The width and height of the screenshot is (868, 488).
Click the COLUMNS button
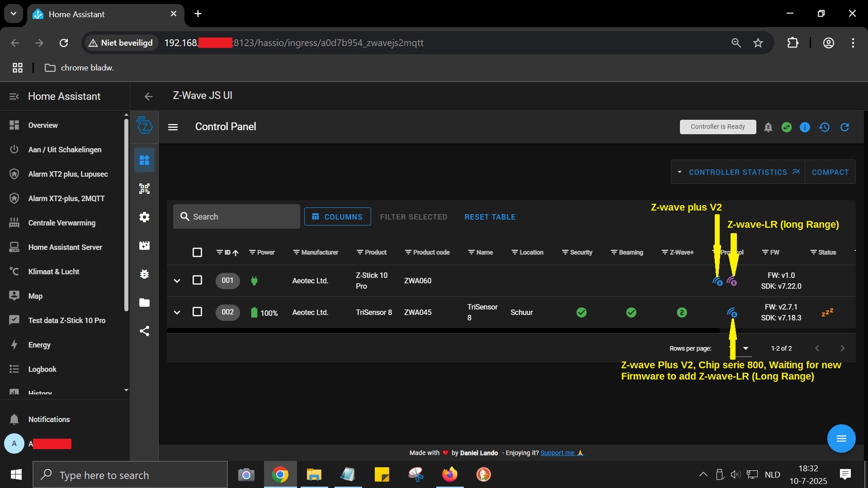point(337,216)
